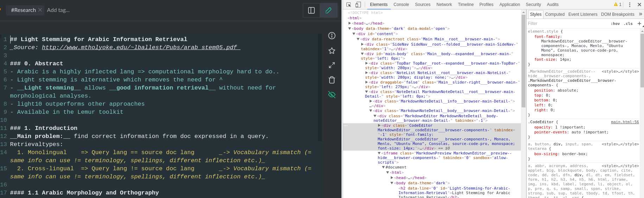Open the DOM Breakpoints sidebar tab

[x=617, y=14]
